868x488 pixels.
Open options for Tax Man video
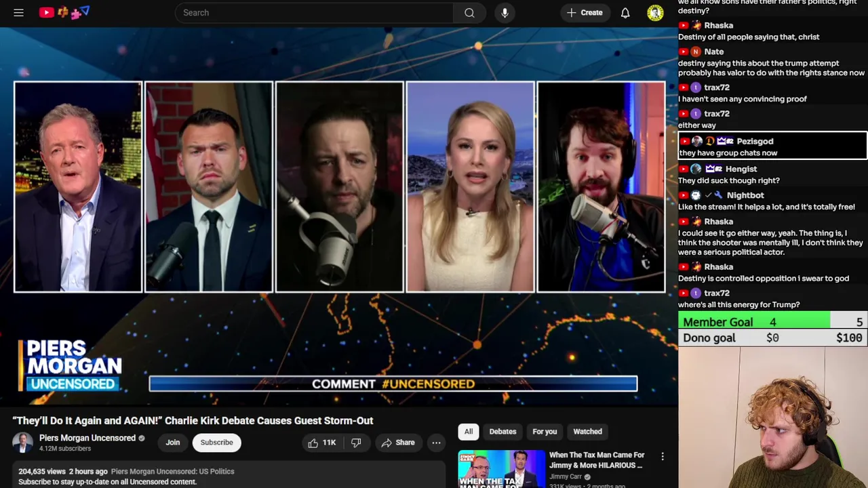pos(663,457)
